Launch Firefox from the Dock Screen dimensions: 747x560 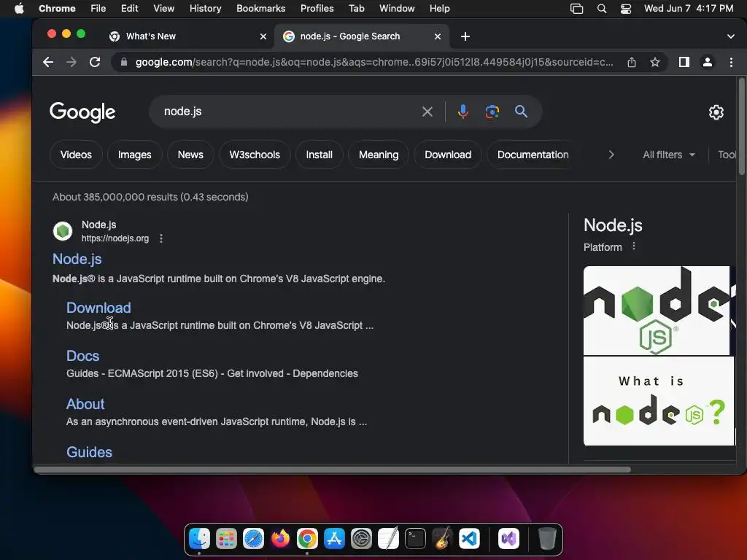coord(281,539)
